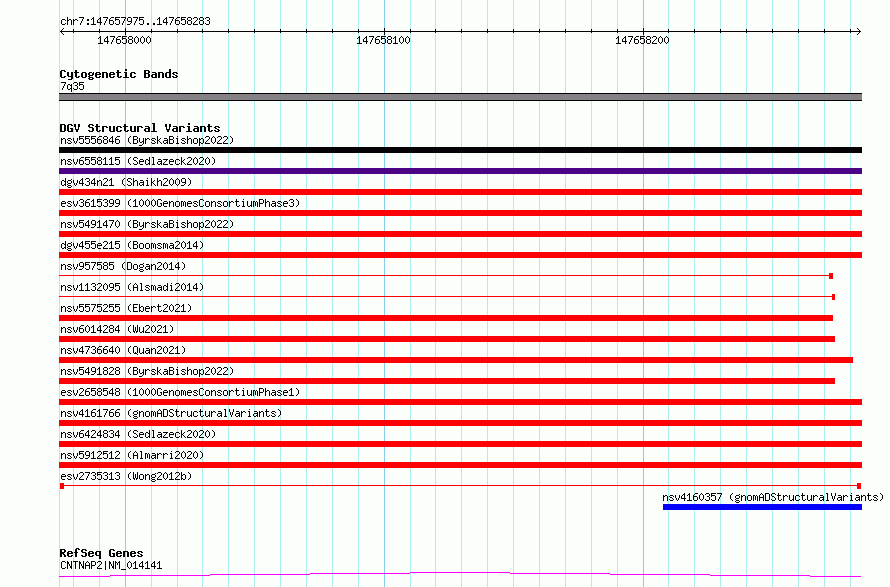The width and height of the screenshot is (890, 587).
Task: Select red bar under nsv6014284 label
Action: click(x=447, y=339)
